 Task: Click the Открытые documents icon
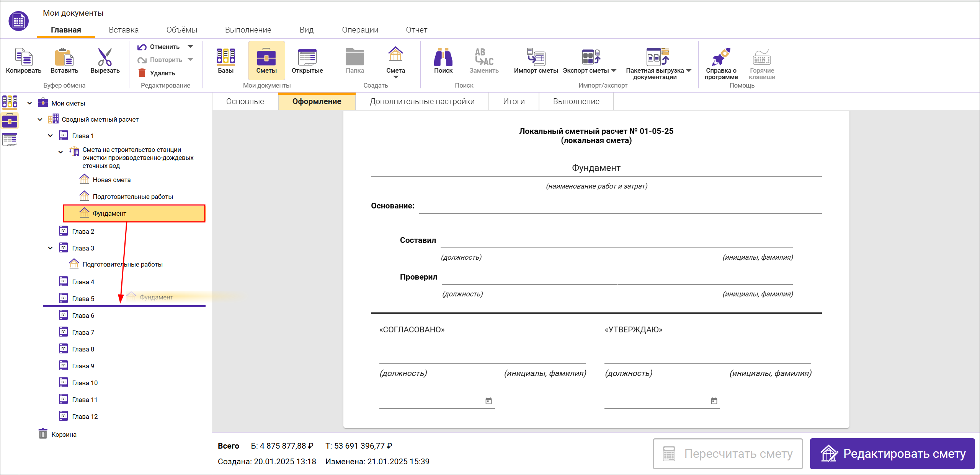[307, 57]
